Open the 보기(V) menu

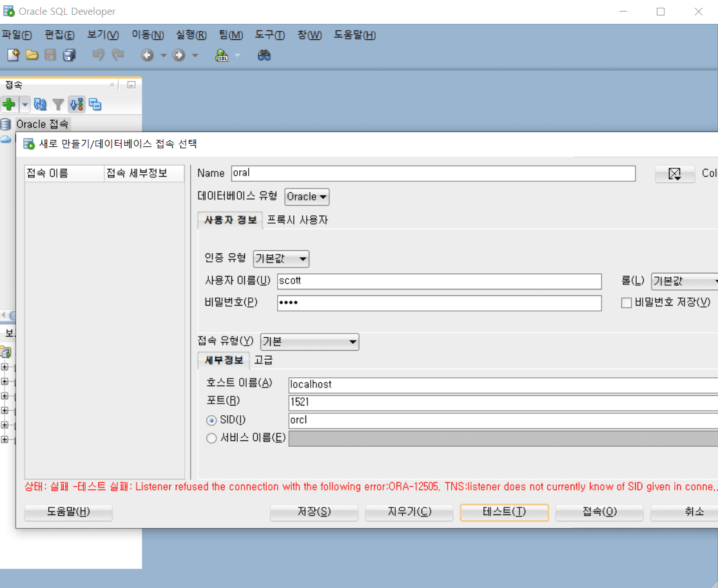(103, 35)
